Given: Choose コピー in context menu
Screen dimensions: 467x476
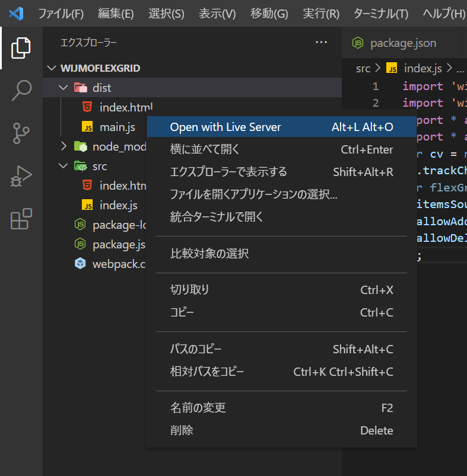Looking at the screenshot, I should coord(282,312).
